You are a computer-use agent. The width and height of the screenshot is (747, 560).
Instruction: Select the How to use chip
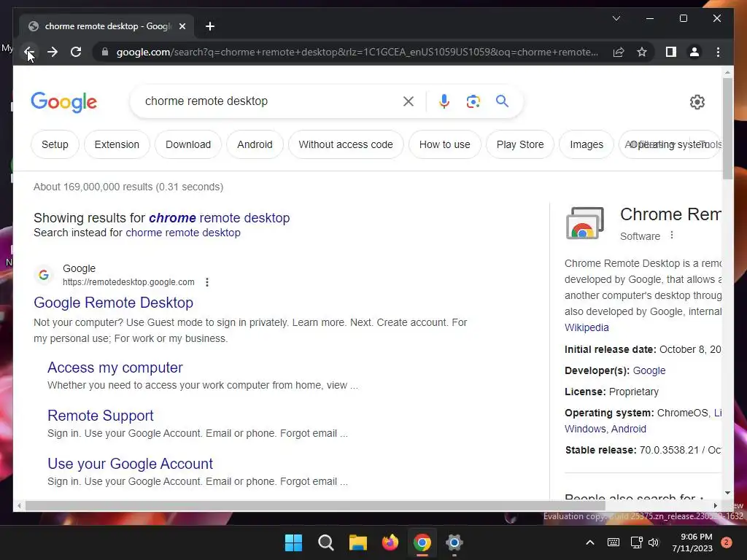point(444,144)
